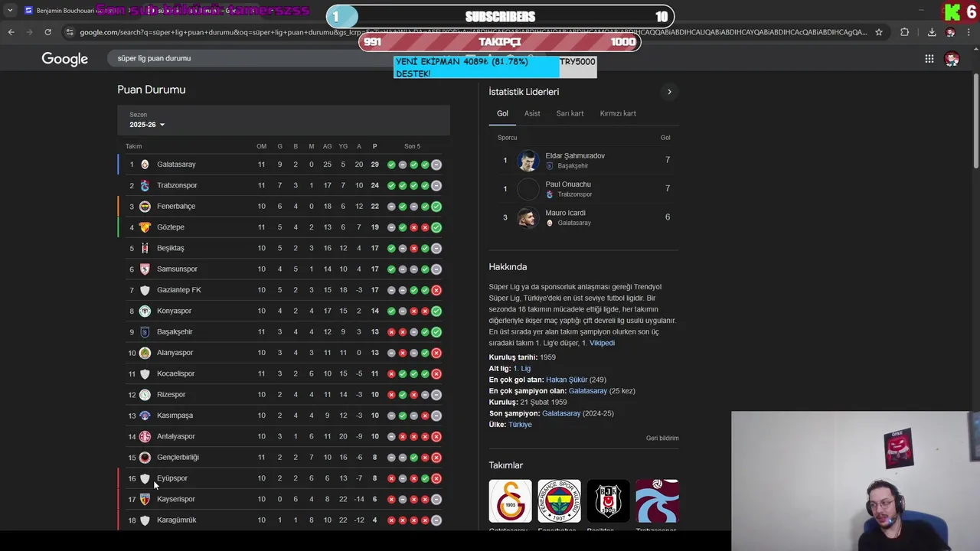Click Paul Onuachu in the goal leaders

(568, 184)
